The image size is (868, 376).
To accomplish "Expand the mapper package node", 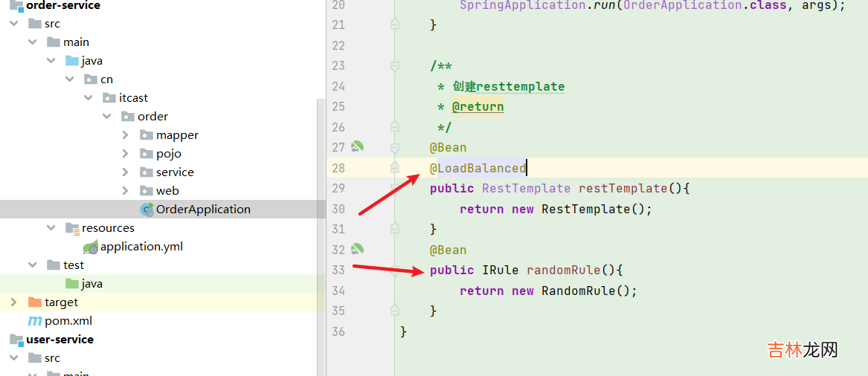I will coord(126,135).
